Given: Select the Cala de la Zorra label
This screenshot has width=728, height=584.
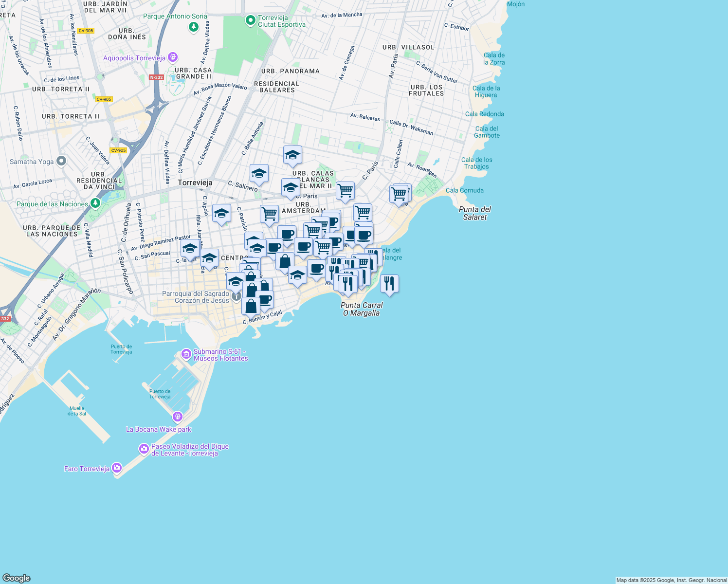Looking at the screenshot, I should coord(494,59).
